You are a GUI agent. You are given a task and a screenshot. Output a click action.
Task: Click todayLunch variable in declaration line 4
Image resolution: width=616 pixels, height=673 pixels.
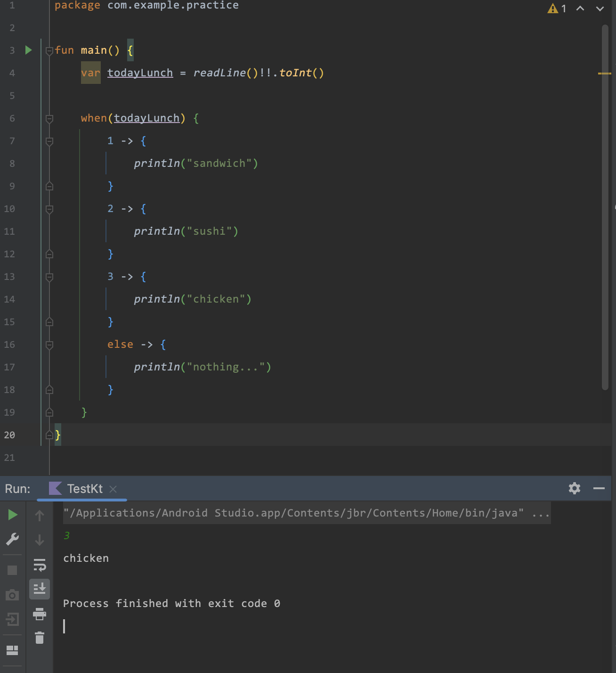pos(140,73)
